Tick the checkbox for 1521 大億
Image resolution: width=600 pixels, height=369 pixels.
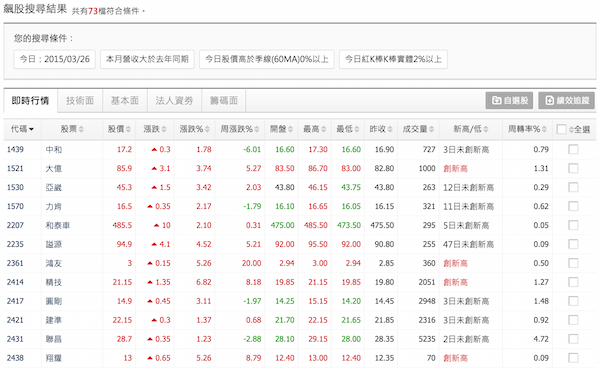point(573,168)
